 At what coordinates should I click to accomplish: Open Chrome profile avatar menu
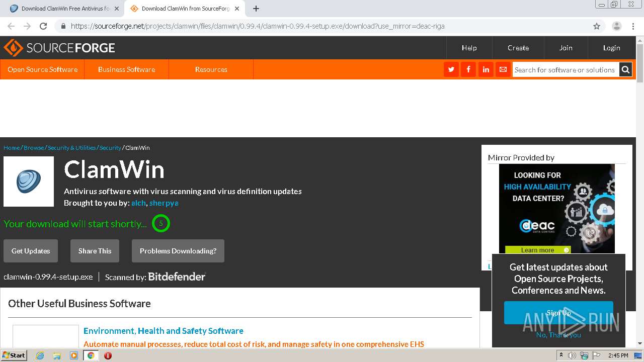click(x=616, y=26)
